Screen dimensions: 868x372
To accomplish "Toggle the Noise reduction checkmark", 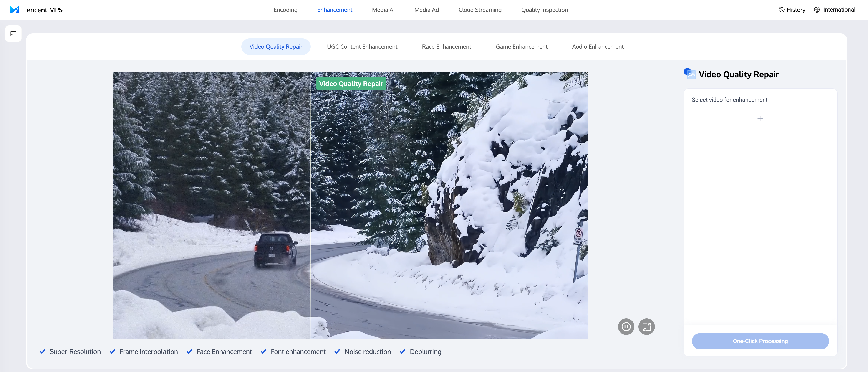I will click(337, 352).
